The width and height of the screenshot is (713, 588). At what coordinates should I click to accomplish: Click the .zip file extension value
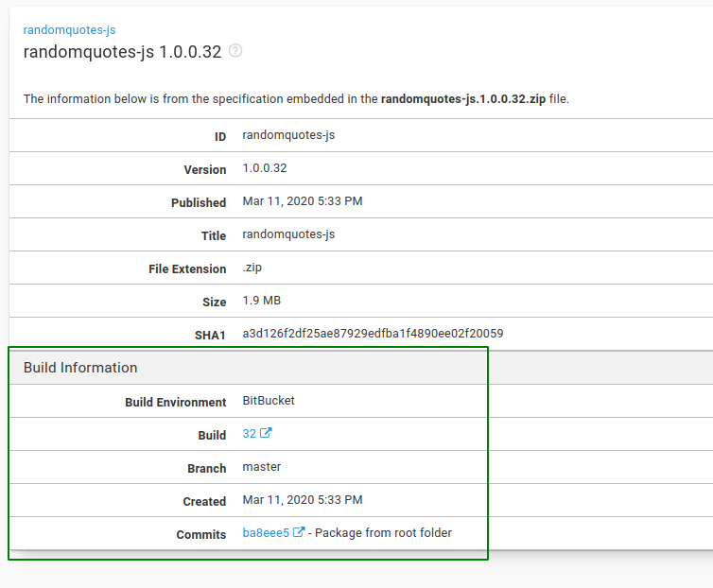coord(252,268)
